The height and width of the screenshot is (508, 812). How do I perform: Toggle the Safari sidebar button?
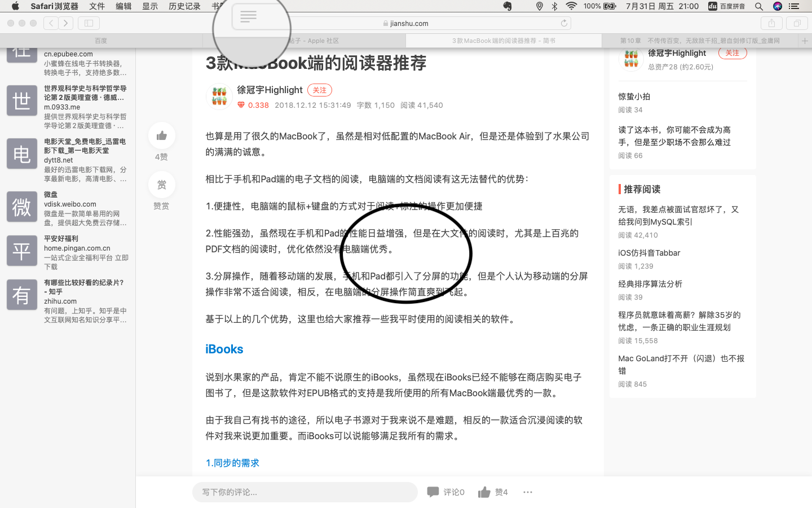(89, 23)
